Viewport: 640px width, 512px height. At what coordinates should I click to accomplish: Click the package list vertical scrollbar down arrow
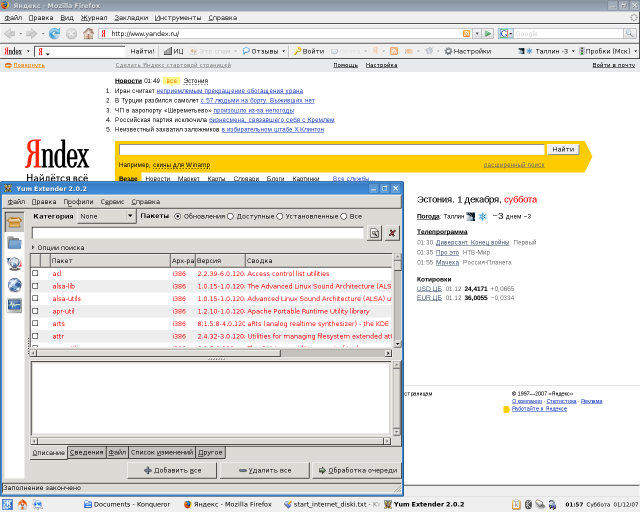pyautogui.click(x=398, y=344)
